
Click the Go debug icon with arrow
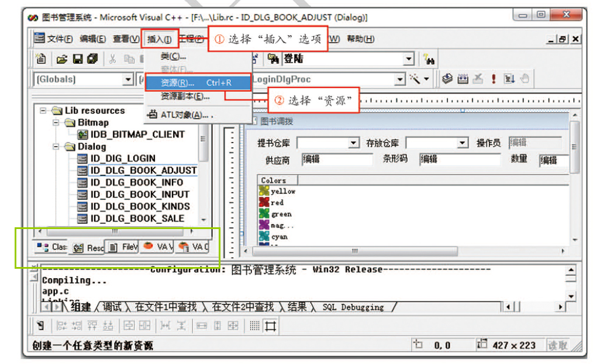click(x=509, y=79)
